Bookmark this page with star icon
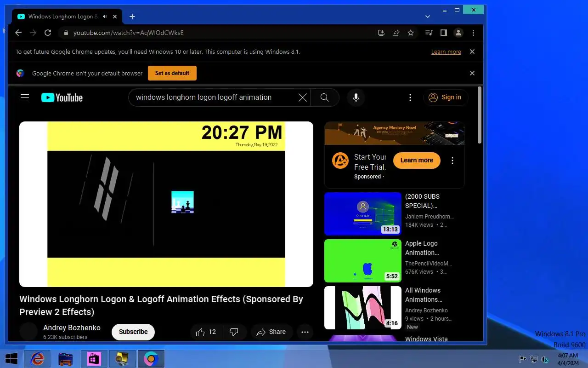 pos(411,33)
